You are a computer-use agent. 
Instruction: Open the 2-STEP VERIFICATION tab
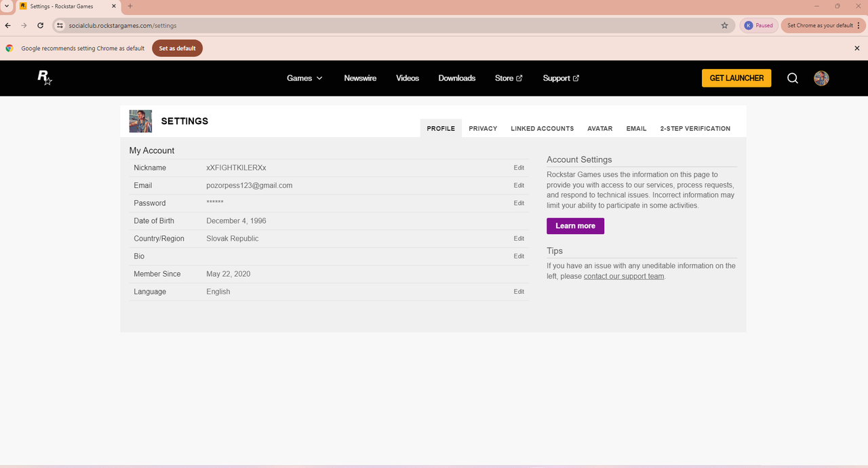(695, 128)
